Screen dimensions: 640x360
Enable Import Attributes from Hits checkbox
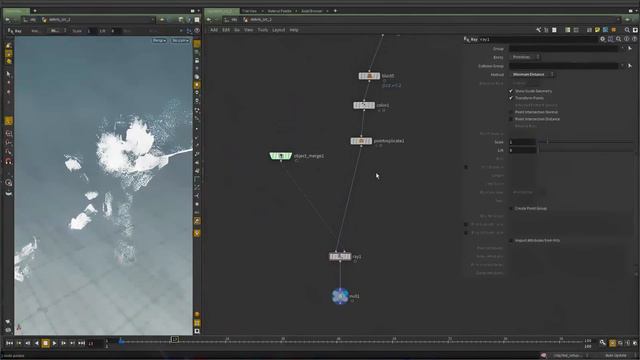511,240
